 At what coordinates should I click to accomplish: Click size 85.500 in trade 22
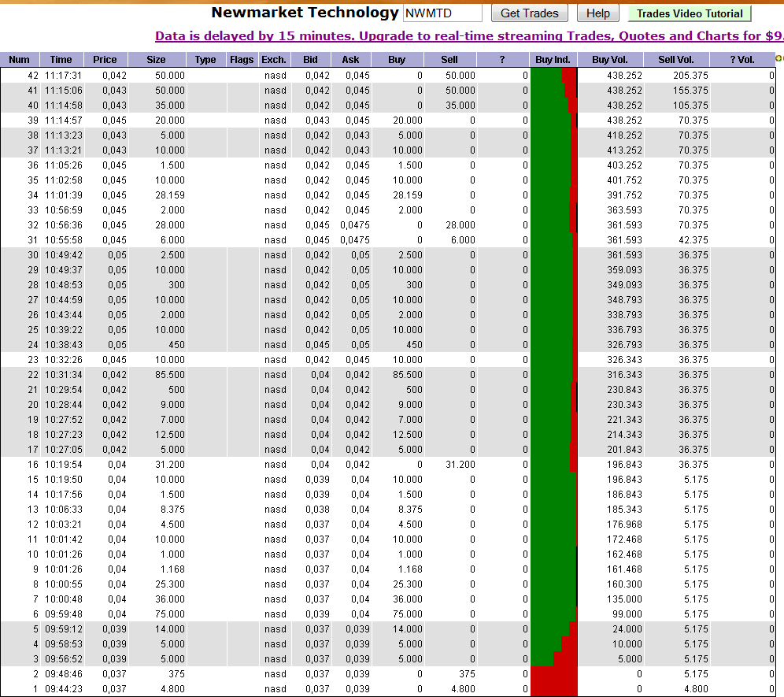click(x=169, y=375)
